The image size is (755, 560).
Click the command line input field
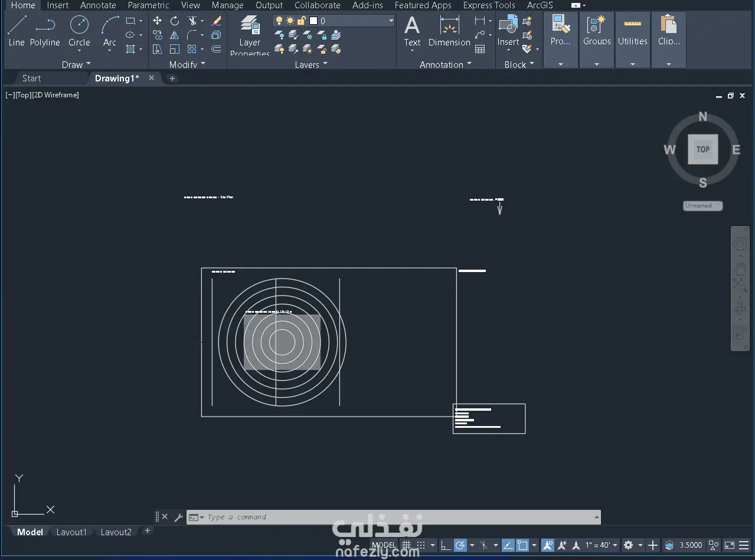[394, 517]
